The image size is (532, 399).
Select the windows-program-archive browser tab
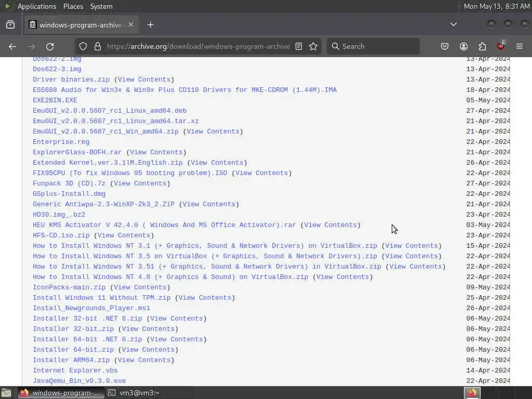coord(82,25)
